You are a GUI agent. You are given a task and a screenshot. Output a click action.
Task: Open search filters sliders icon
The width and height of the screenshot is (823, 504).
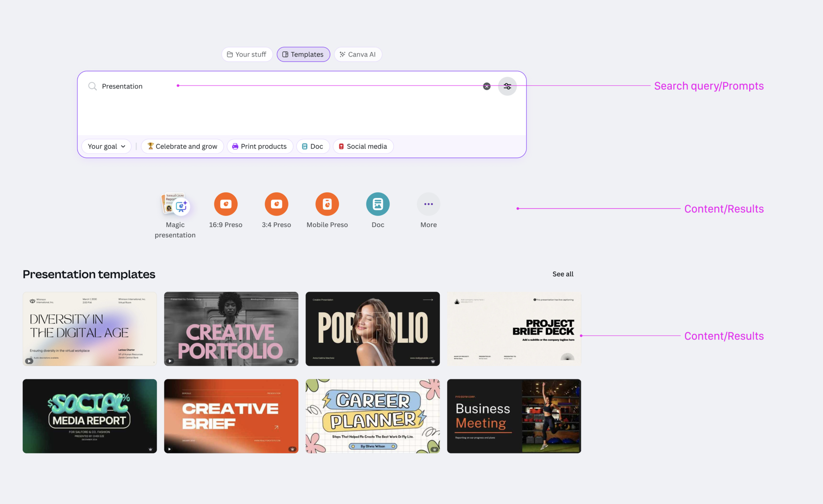click(507, 87)
